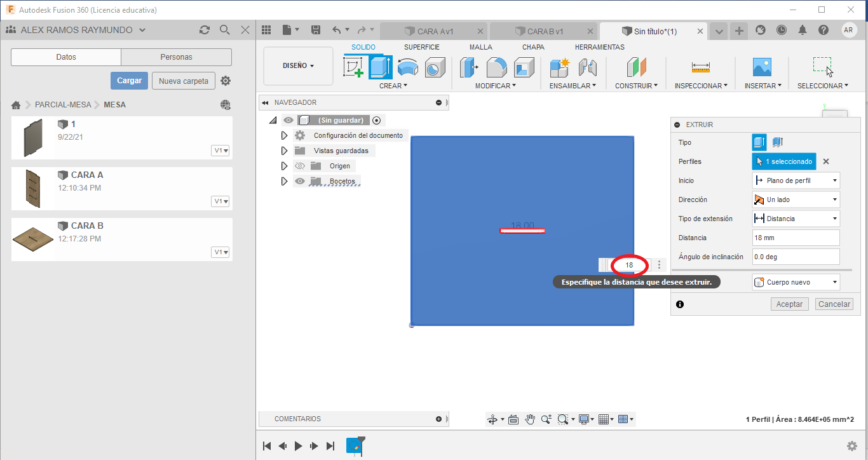This screenshot has width=868, height=460.
Task: Open the help question mark icon
Action: (x=824, y=30)
